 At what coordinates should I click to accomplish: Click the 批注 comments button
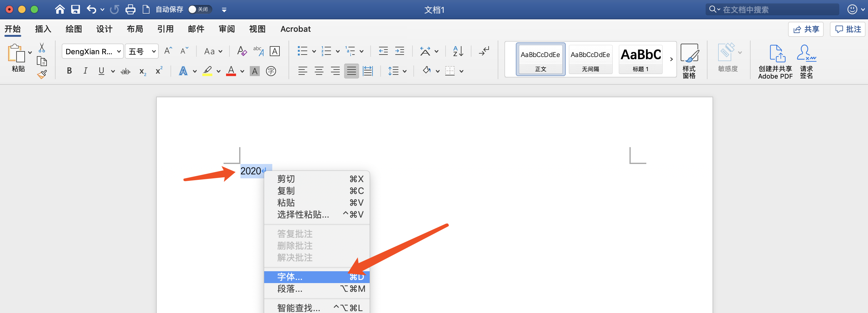tap(848, 29)
